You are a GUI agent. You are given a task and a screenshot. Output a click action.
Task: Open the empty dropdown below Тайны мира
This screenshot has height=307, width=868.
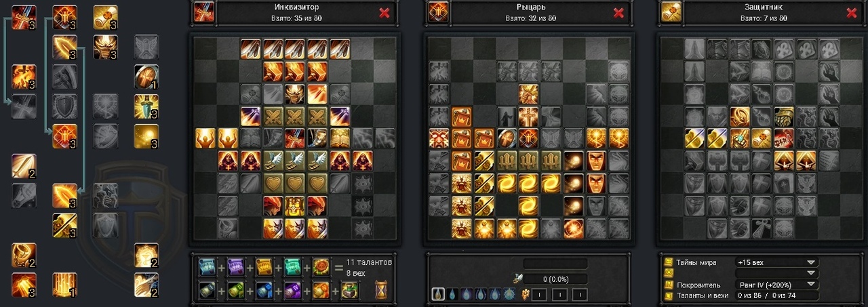[777, 274]
